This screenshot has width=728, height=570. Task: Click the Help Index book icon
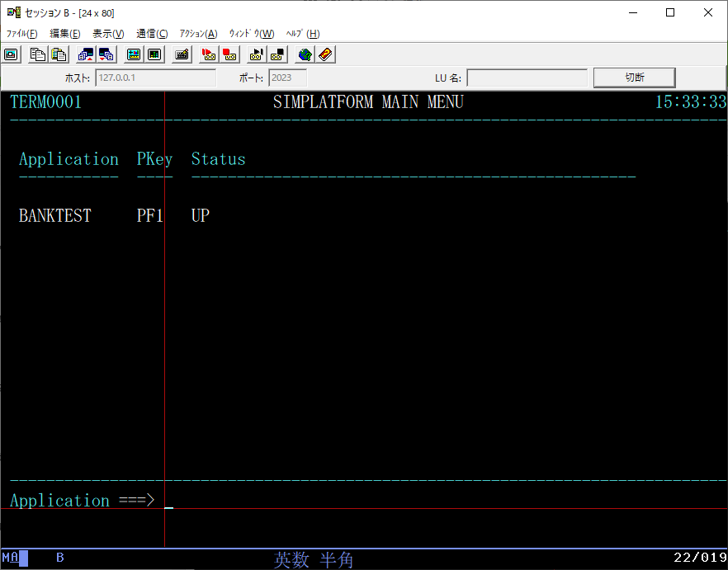326,54
